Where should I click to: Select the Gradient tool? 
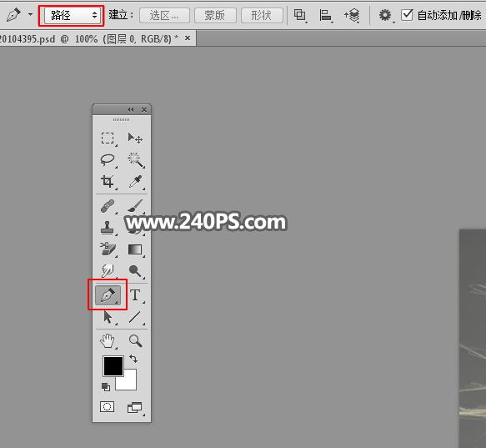pos(135,249)
